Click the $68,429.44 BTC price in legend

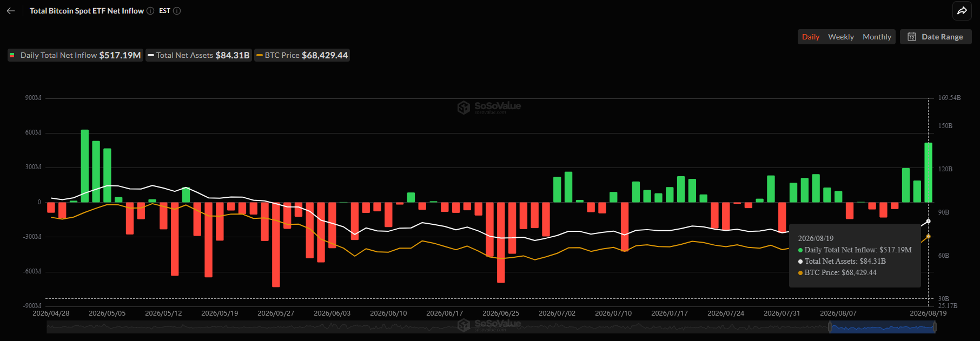325,55
